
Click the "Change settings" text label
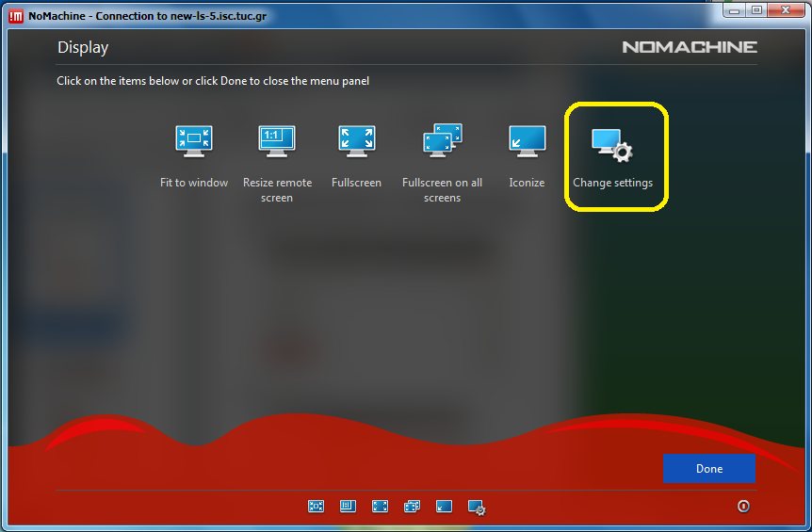click(x=612, y=183)
